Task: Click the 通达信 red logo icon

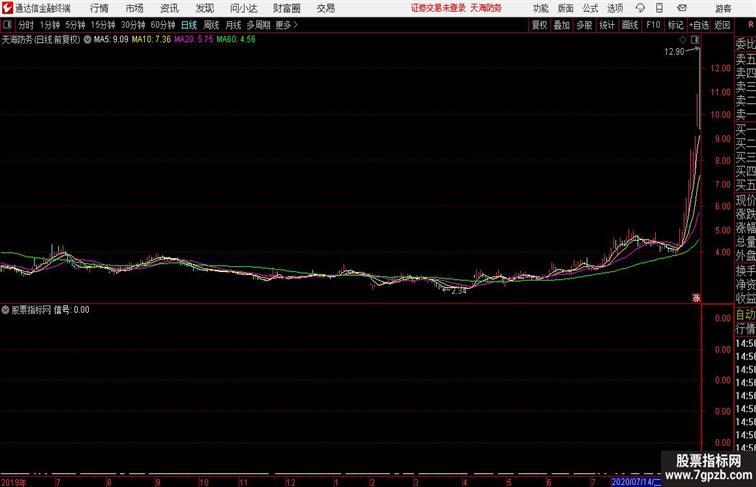Action: click(7, 8)
